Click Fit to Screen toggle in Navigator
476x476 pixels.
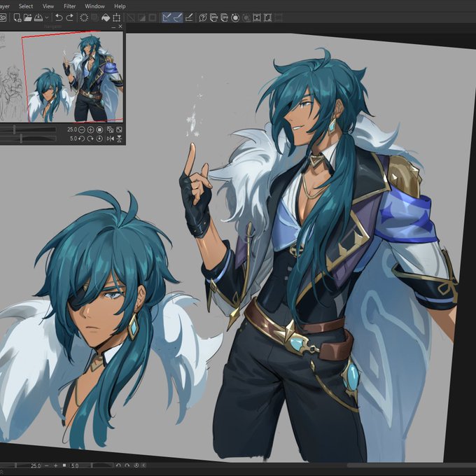[x=110, y=129]
